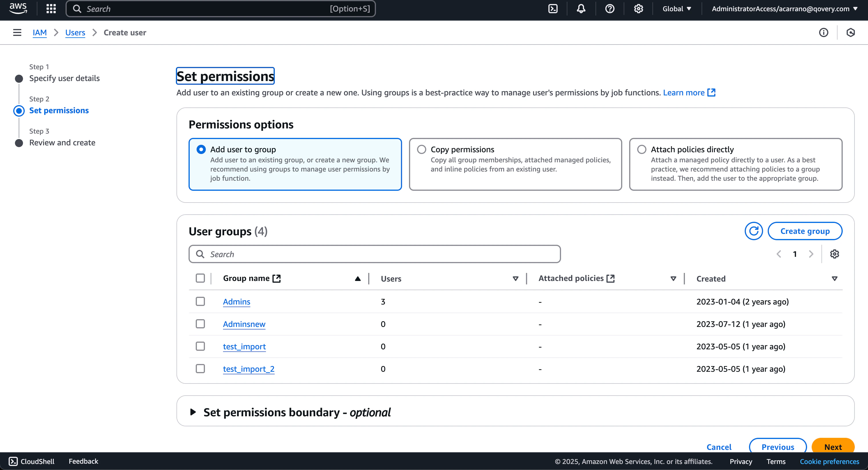
Task: Open the navigation hamburger menu
Action: click(x=17, y=32)
